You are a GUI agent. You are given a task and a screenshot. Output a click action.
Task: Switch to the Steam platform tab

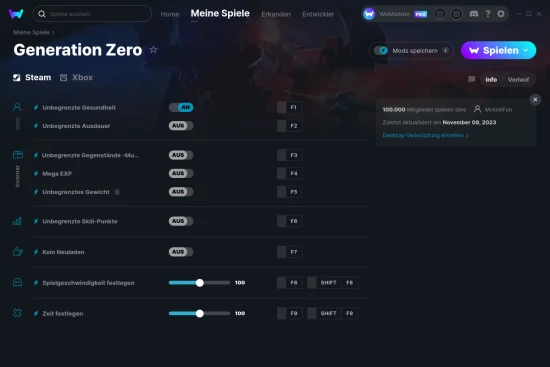click(x=32, y=78)
